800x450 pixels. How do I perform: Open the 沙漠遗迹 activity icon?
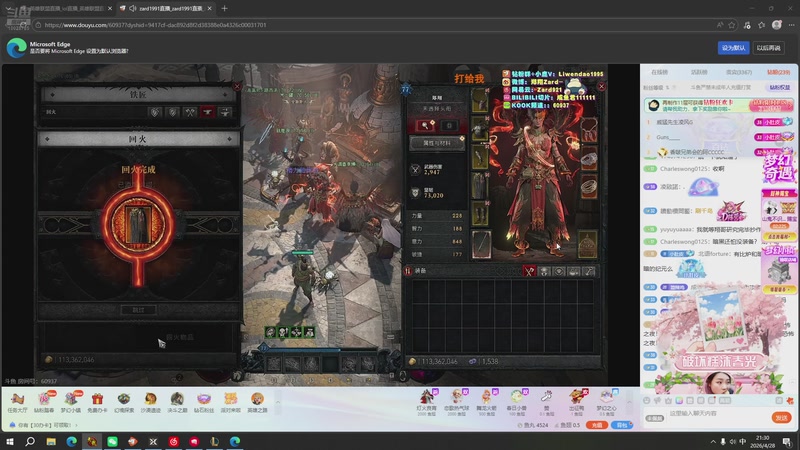[151, 402]
